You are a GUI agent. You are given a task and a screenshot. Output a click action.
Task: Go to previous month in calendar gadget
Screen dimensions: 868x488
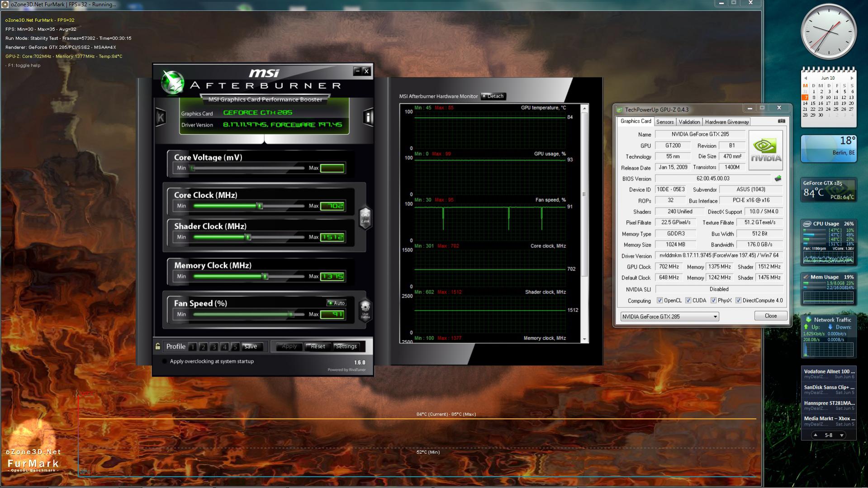point(805,78)
